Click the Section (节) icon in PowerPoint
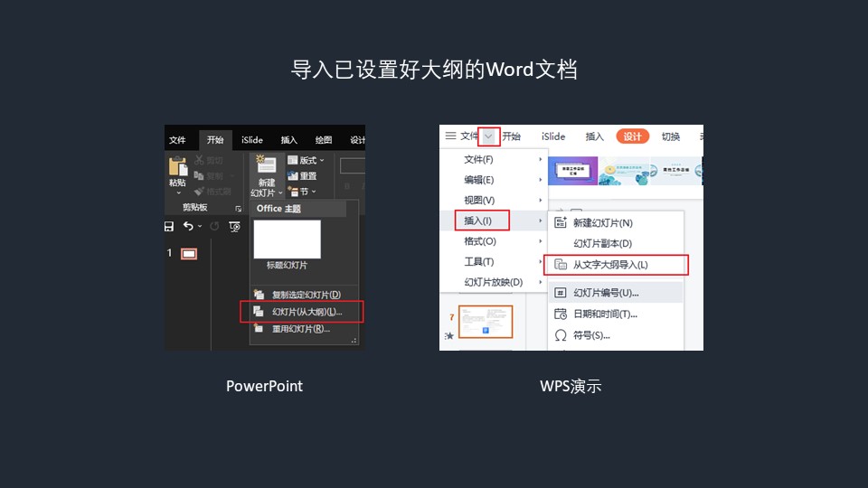 point(293,192)
